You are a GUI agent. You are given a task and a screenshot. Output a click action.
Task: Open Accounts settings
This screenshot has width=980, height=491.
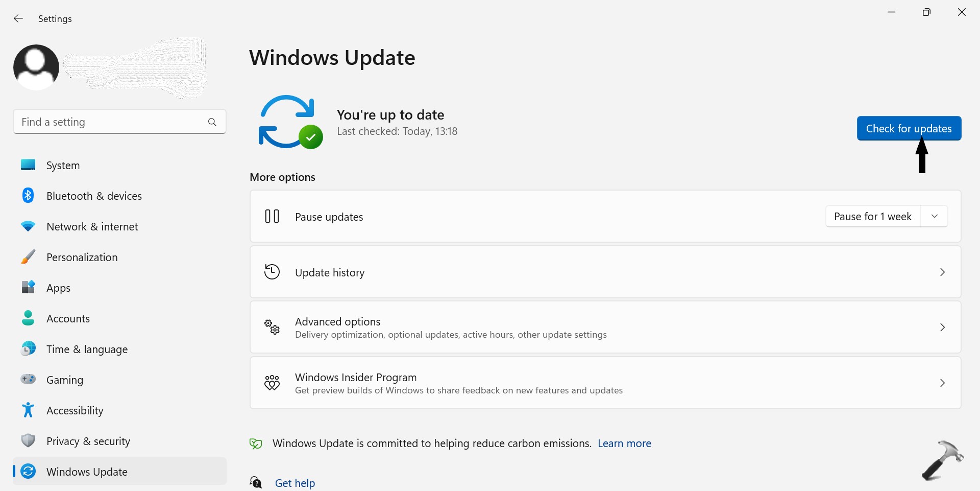pos(119,318)
